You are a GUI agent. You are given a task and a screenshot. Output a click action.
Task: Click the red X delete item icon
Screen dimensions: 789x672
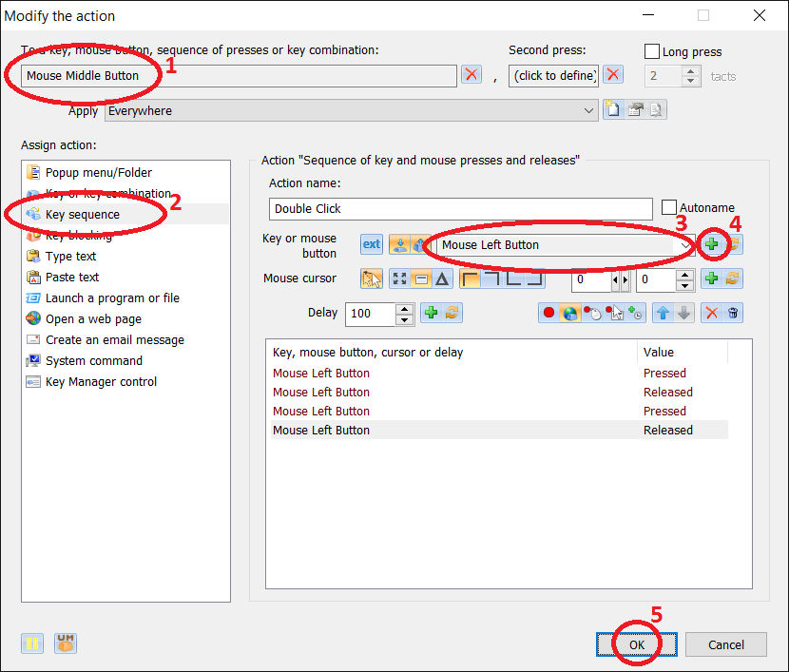click(711, 313)
